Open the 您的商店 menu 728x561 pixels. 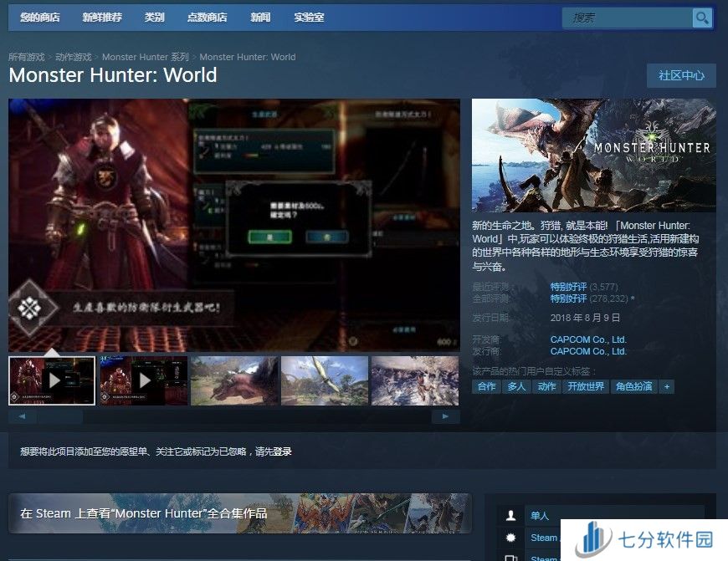click(40, 18)
